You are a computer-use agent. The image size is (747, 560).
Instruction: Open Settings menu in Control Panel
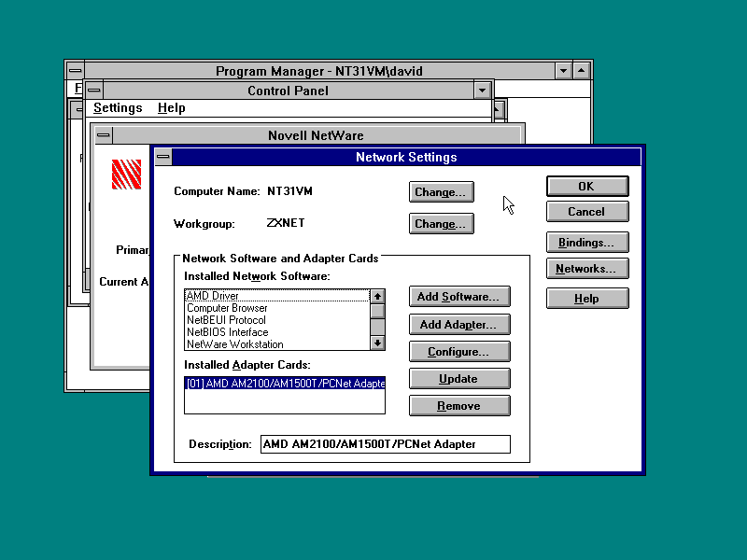tap(118, 108)
